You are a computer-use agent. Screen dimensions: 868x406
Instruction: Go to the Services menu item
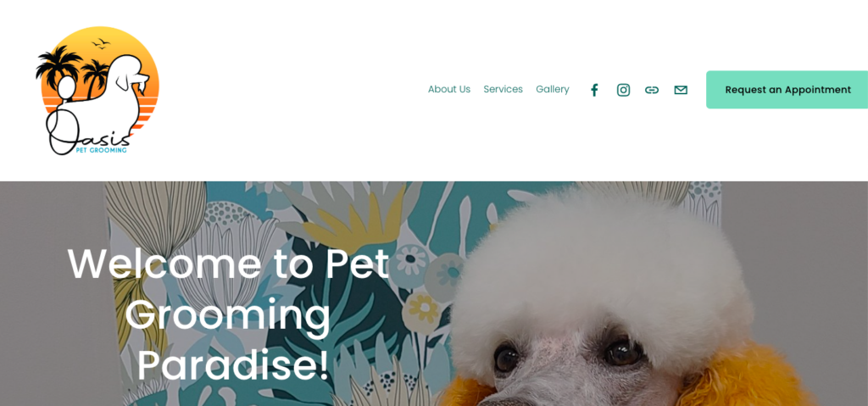(503, 89)
